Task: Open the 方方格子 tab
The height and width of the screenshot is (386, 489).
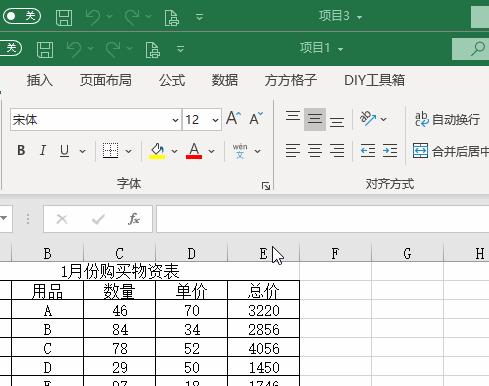Action: (290, 80)
